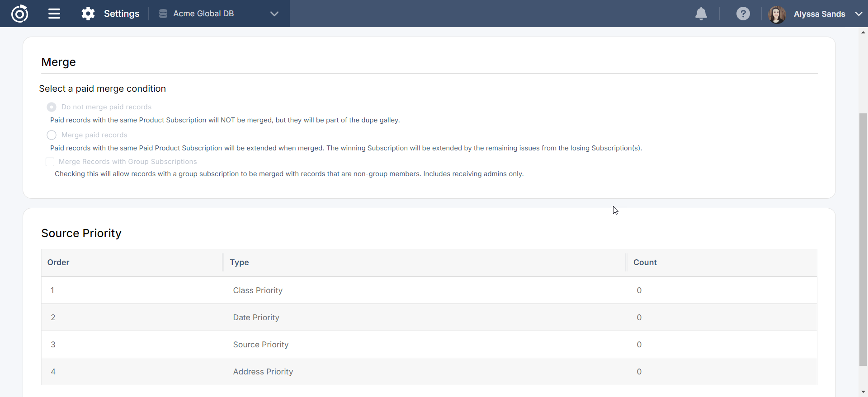Image resolution: width=868 pixels, height=397 pixels.
Task: Select 'Do not merge paid records' option
Action: point(52,107)
